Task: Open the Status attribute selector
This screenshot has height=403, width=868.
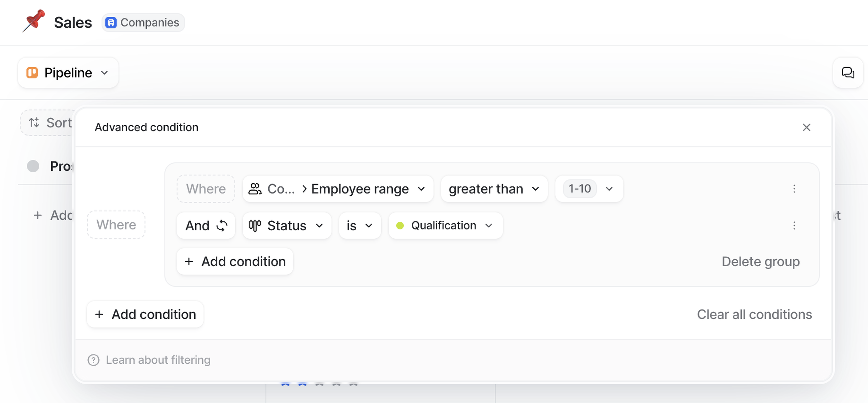Action: [x=287, y=225]
